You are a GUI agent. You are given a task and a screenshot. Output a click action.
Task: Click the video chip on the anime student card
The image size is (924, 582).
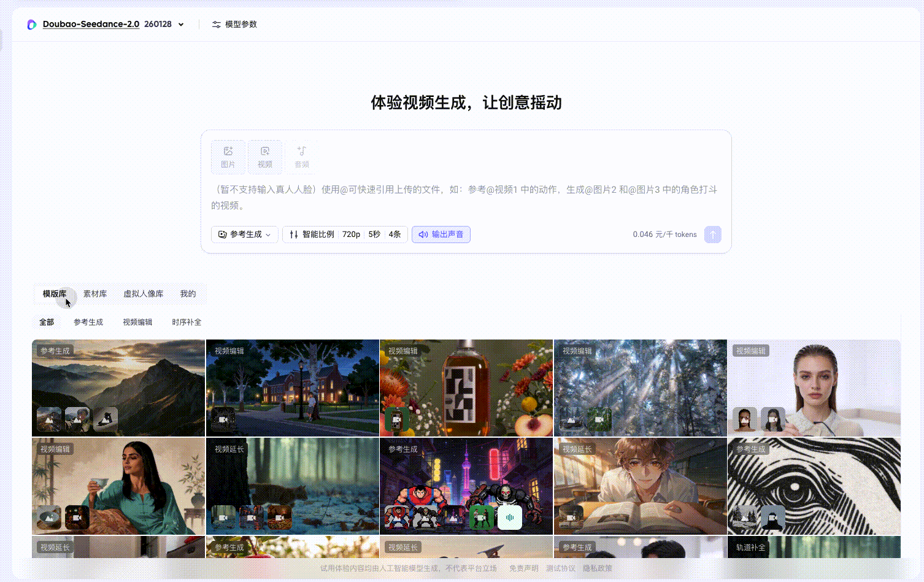pyautogui.click(x=571, y=518)
